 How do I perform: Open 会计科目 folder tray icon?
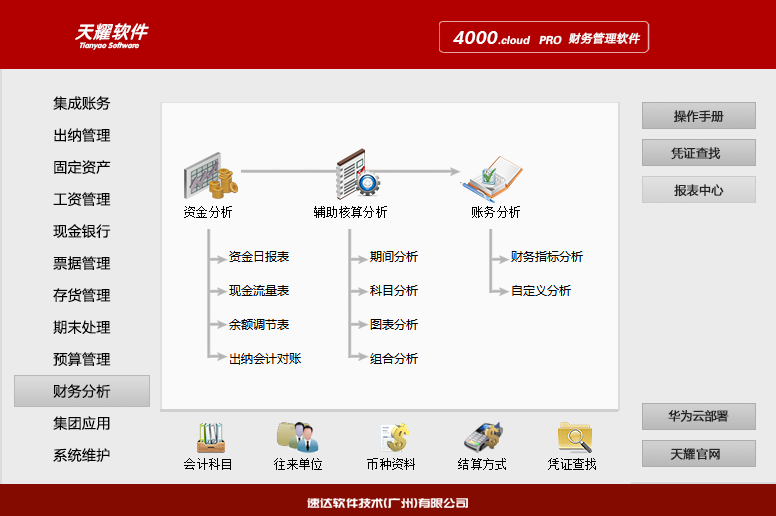click(211, 438)
